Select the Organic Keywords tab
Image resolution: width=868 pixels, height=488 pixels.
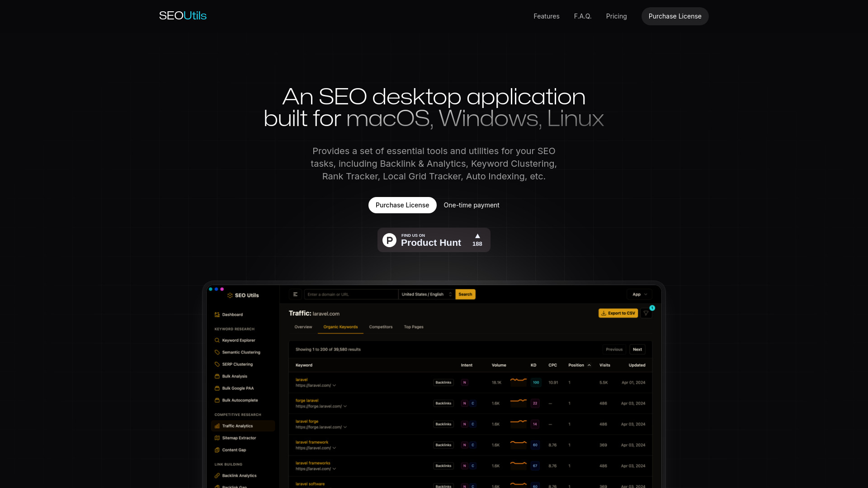340,327
